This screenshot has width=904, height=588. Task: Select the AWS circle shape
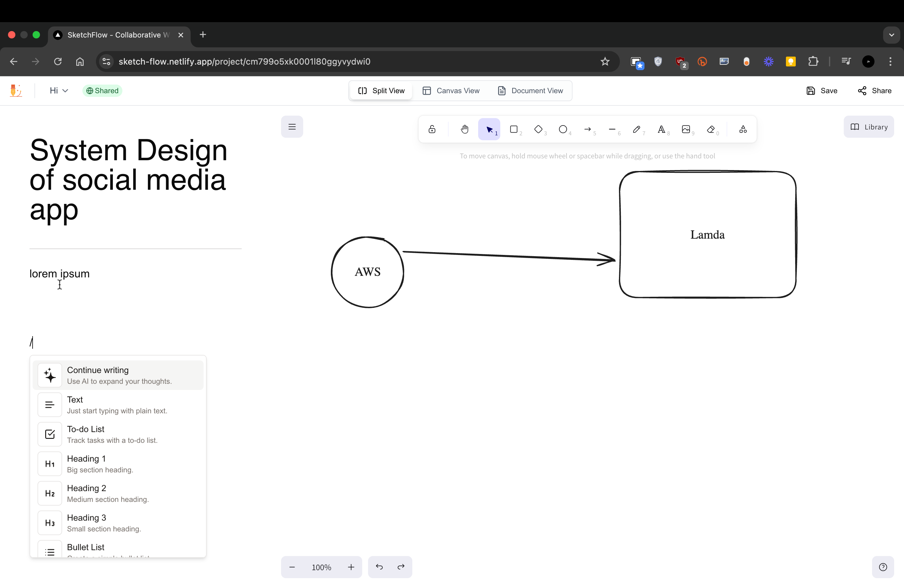(367, 272)
